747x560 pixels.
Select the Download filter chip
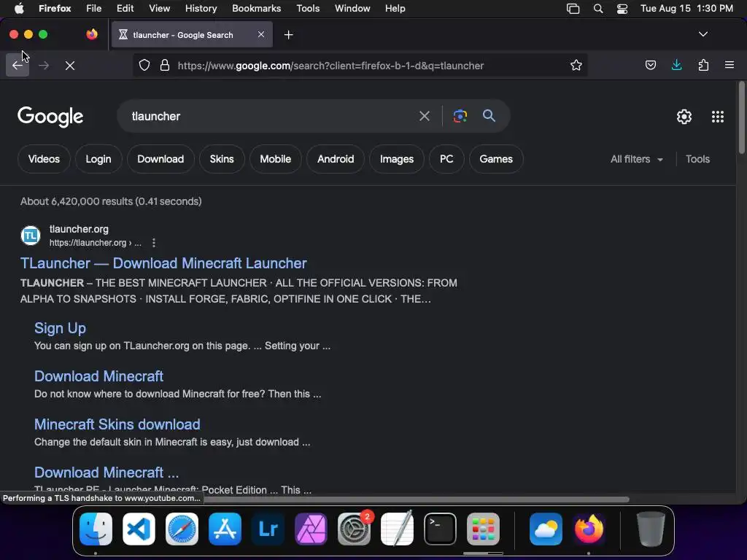[160, 159]
